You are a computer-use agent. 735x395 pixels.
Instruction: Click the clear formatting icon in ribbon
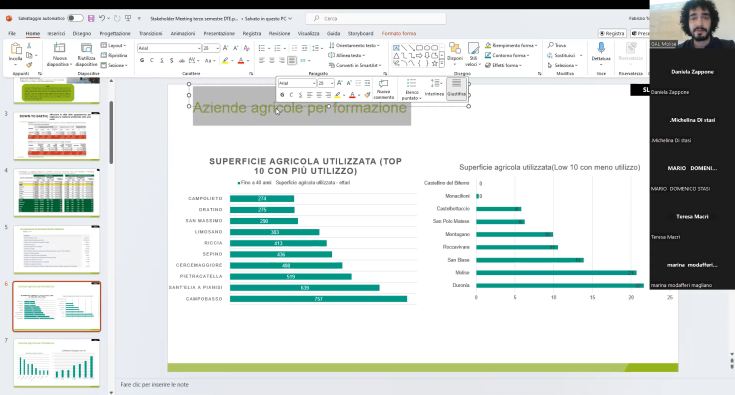tap(247, 48)
